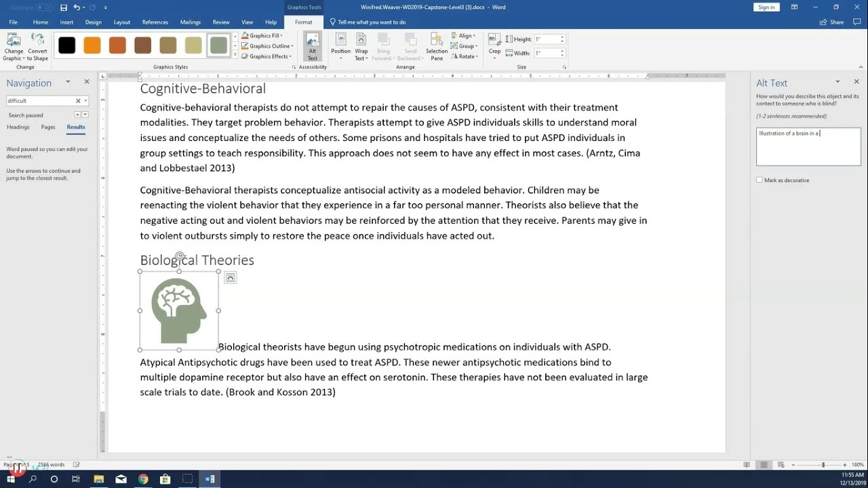Switch to the Headings tab in Navigation
Screen dimensions: 868x488
coord(18,127)
